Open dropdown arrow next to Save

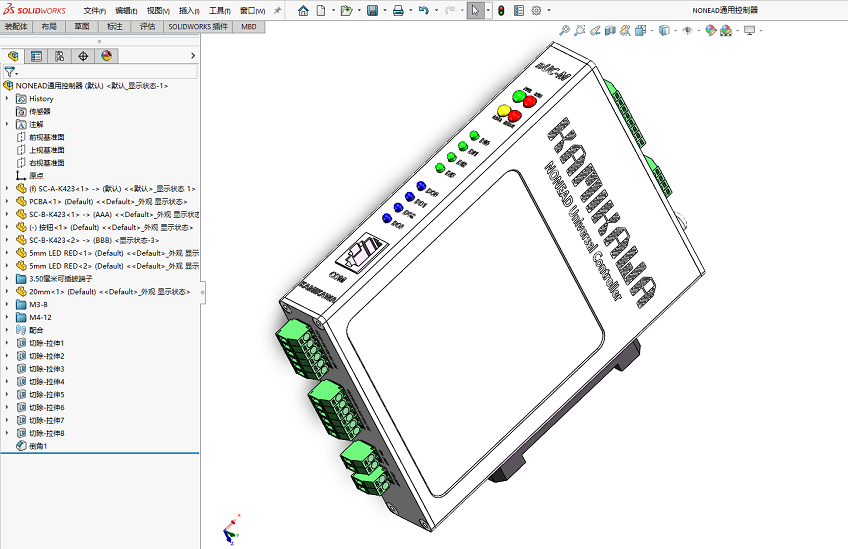coord(385,10)
